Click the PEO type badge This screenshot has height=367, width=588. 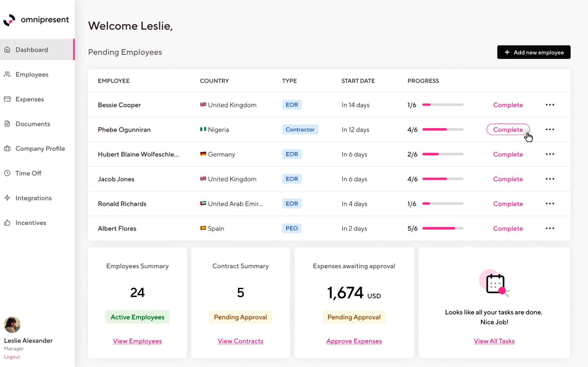point(292,228)
